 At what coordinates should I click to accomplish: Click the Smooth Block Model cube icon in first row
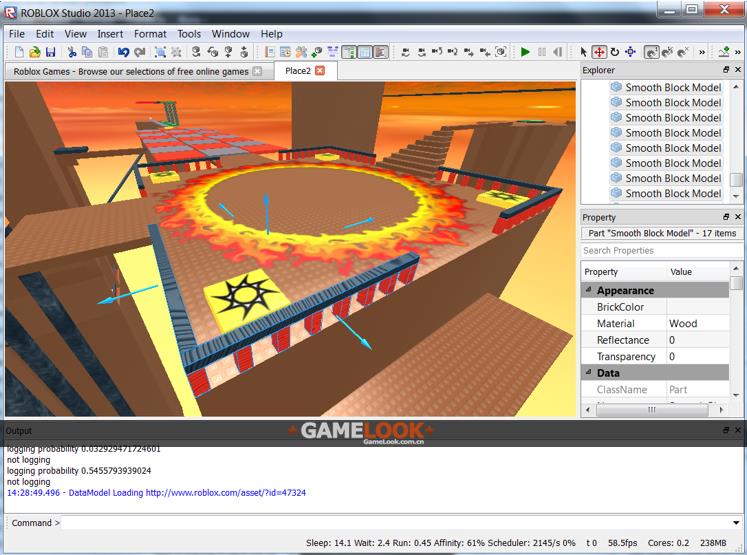point(616,87)
